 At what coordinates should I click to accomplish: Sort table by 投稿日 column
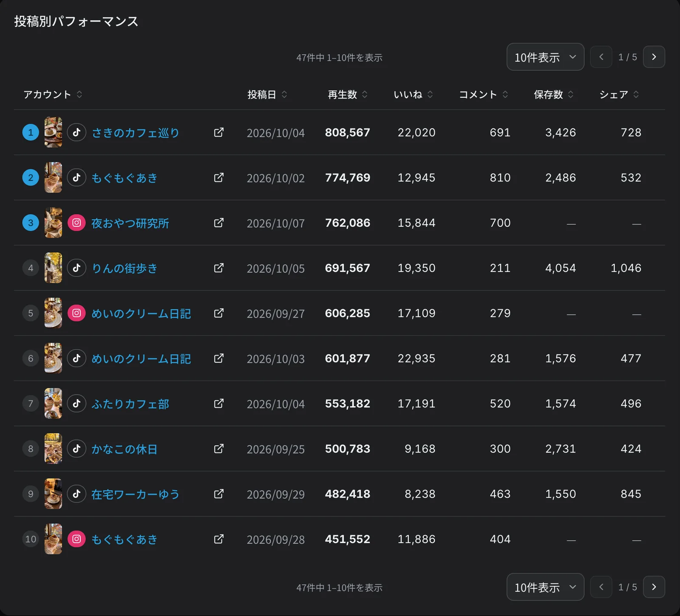pyautogui.click(x=267, y=94)
